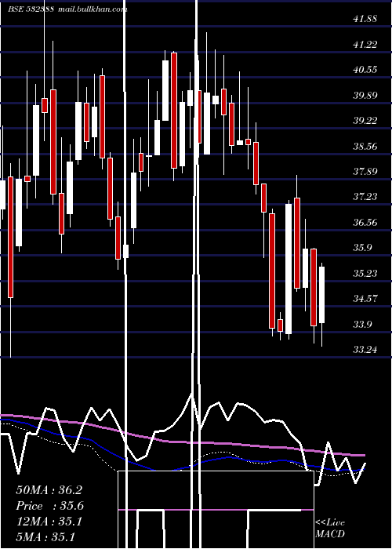Click the 37.23 price axis label
This screenshot has width=392, height=549.
click(365, 197)
